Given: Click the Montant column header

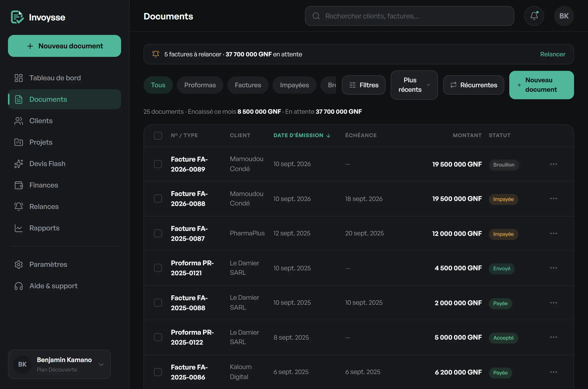Looking at the screenshot, I should pyautogui.click(x=467, y=135).
